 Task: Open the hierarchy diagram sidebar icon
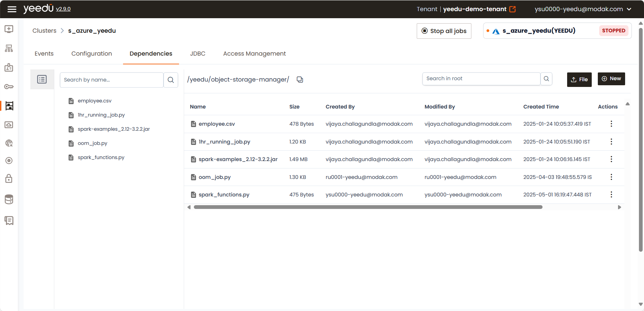9,48
